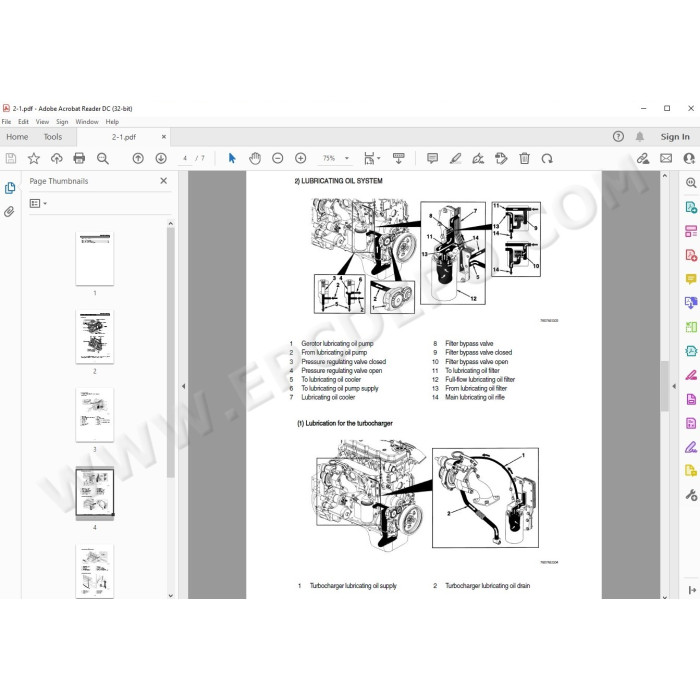Collapse the right pane arrow
The width and height of the screenshot is (700, 700).
coord(674,386)
